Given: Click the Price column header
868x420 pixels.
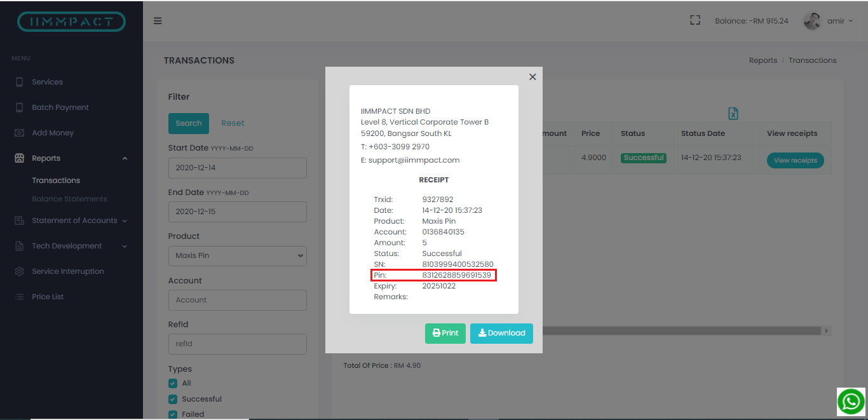Looking at the screenshot, I should pos(590,133).
